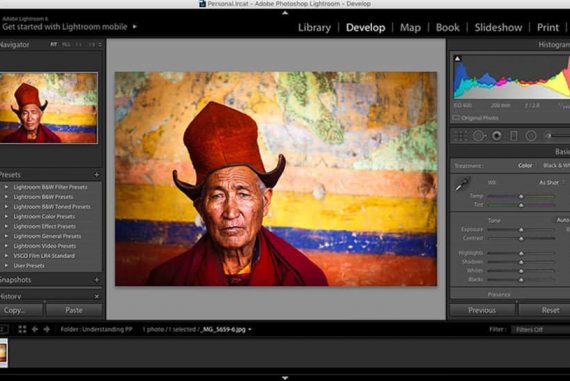
Task: Open the Filters Off dropdown
Action: (541, 330)
